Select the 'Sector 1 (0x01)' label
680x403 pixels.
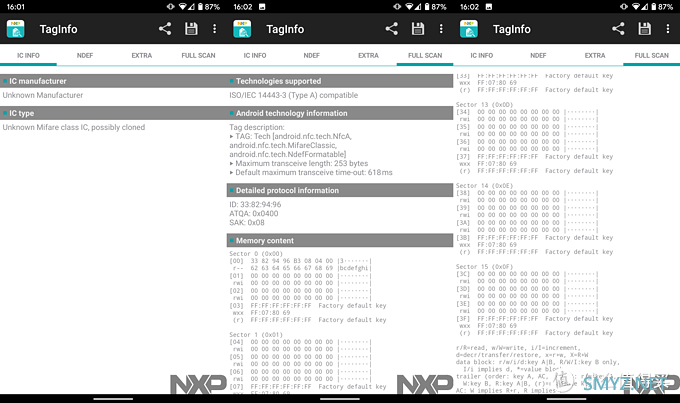click(256, 335)
